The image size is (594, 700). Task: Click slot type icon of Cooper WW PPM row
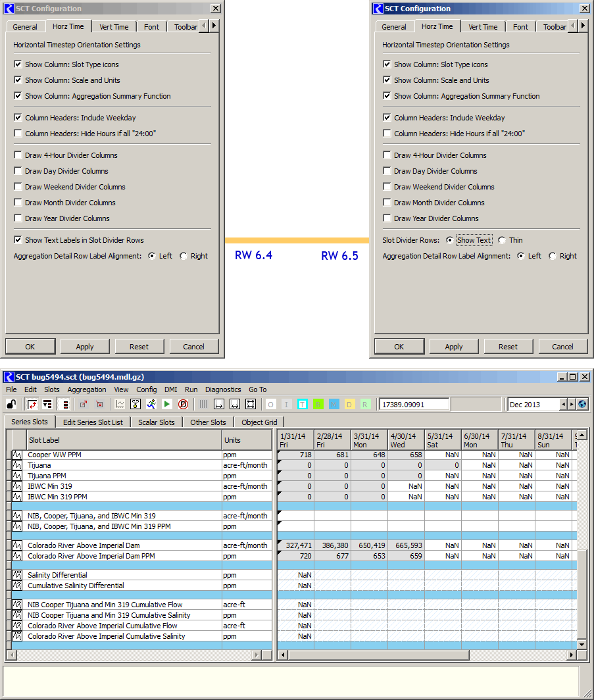(x=17, y=455)
